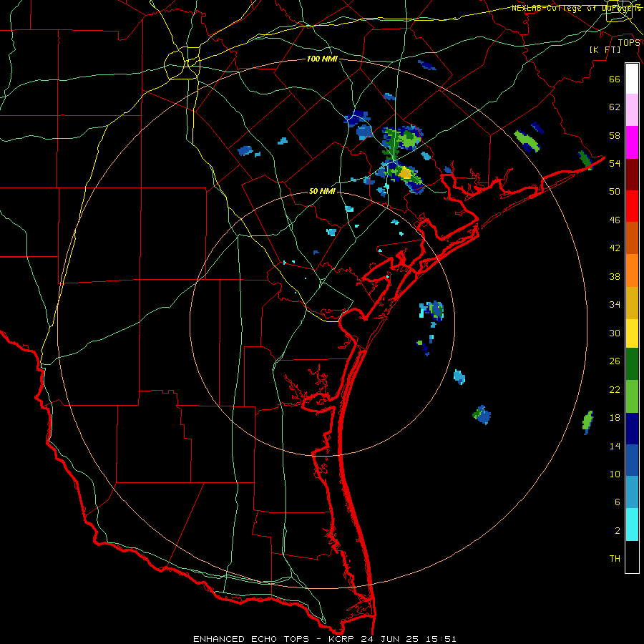Image resolution: width=644 pixels, height=644 pixels.
Task: Click the white swatch in the tops legend
Action: coord(632,79)
